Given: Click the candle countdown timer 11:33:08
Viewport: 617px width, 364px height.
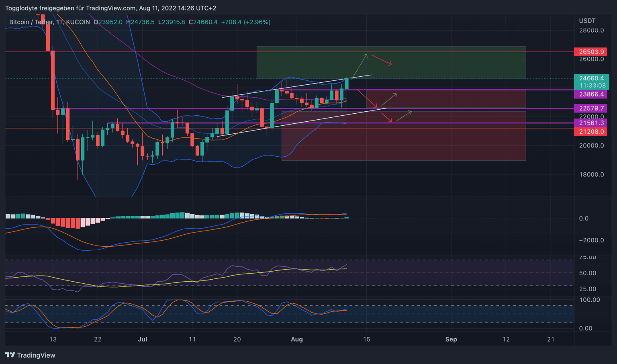Looking at the screenshot, I should [x=592, y=86].
